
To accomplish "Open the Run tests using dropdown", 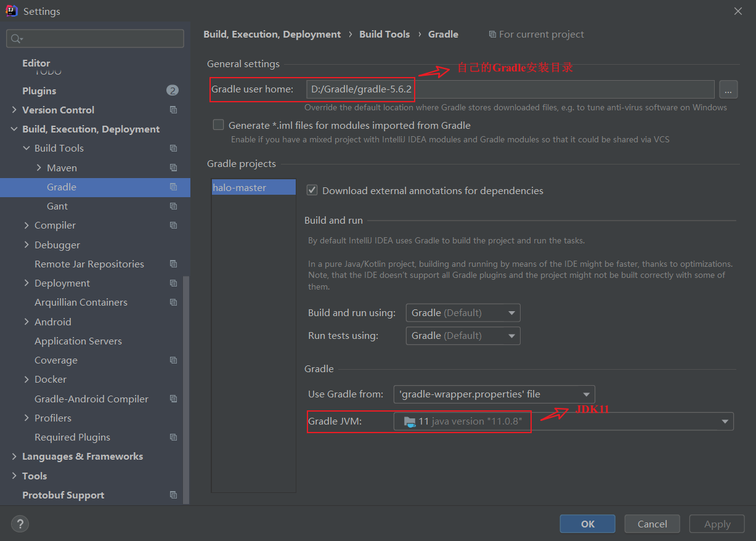I will [x=463, y=336].
